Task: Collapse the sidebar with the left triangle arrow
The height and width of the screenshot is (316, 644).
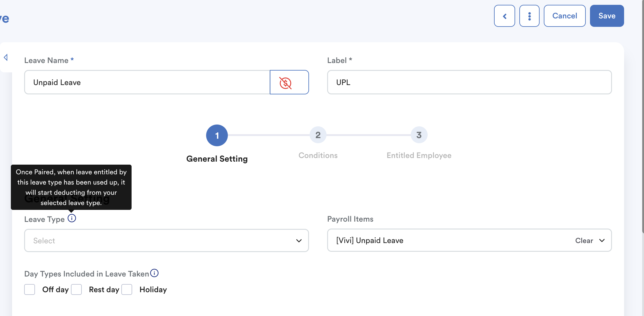Action: [6, 57]
